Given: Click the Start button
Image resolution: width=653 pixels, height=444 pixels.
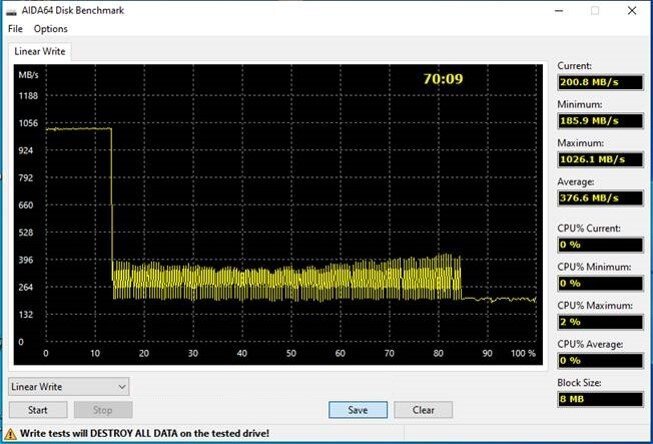Looking at the screenshot, I should (38, 410).
